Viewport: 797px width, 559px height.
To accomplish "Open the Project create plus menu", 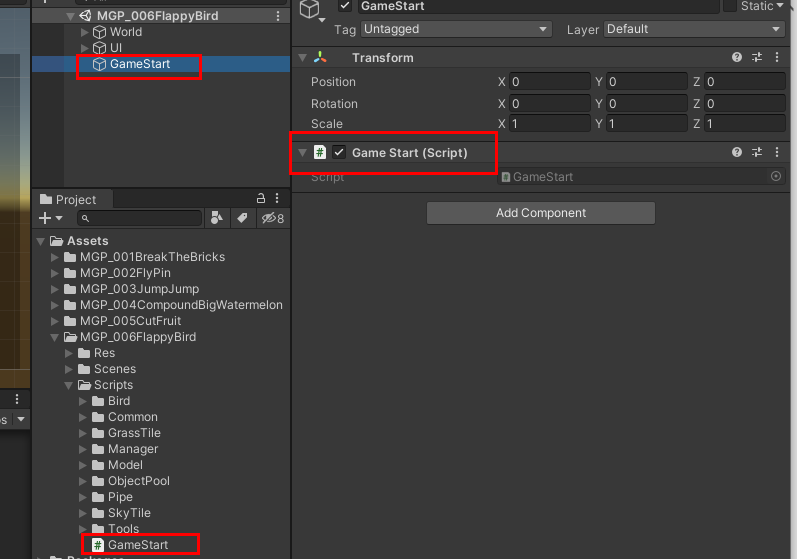I will 50,218.
